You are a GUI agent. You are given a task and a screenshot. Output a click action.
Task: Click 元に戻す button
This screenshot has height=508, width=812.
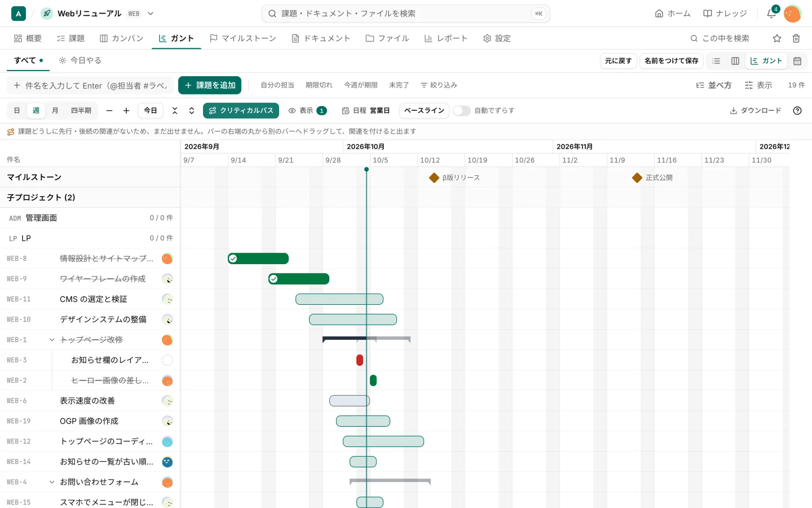[x=618, y=61]
